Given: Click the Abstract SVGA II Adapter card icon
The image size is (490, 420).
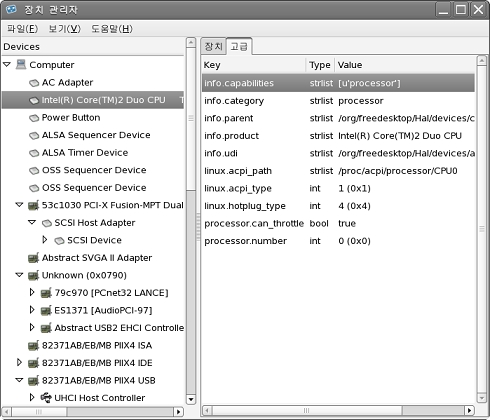Looking at the screenshot, I should click(33, 258).
